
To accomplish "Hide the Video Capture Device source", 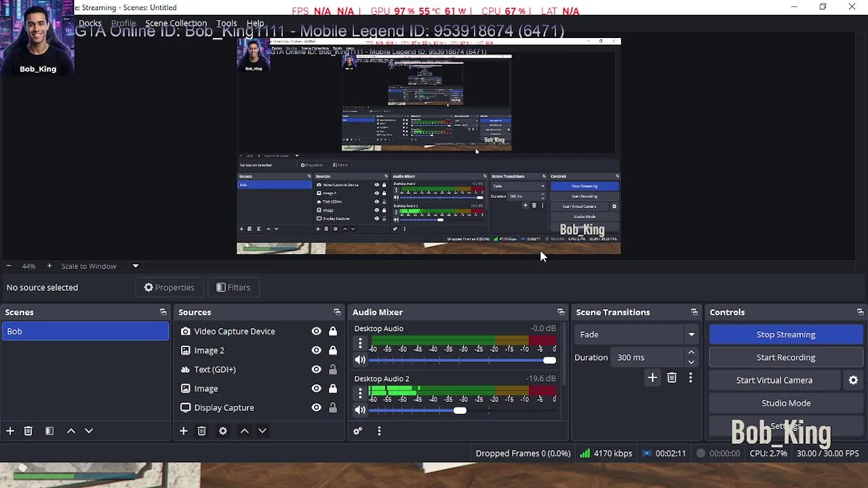I will click(x=316, y=331).
